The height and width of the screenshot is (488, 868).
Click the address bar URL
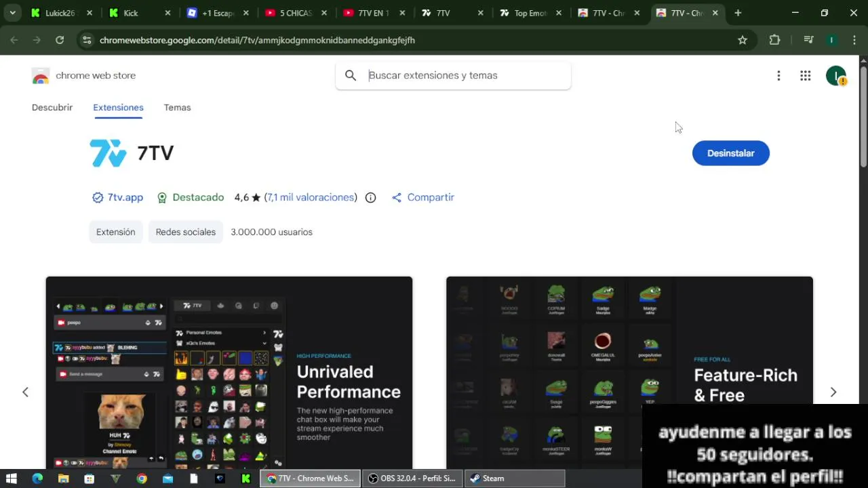pyautogui.click(x=257, y=40)
